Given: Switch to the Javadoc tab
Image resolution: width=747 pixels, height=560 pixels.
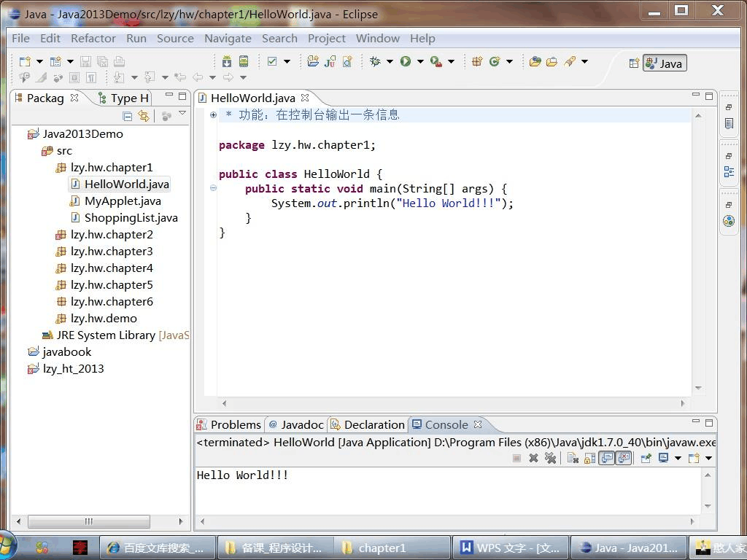Looking at the screenshot, I should click(296, 425).
